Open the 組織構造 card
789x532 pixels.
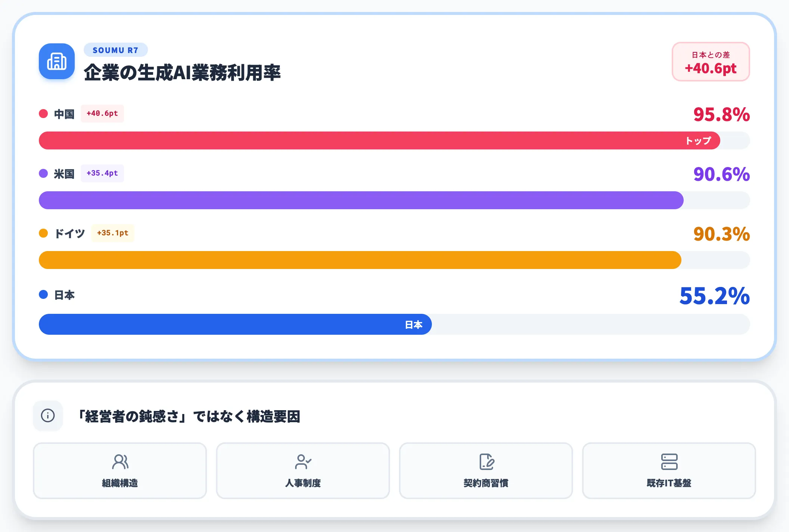pos(120,471)
